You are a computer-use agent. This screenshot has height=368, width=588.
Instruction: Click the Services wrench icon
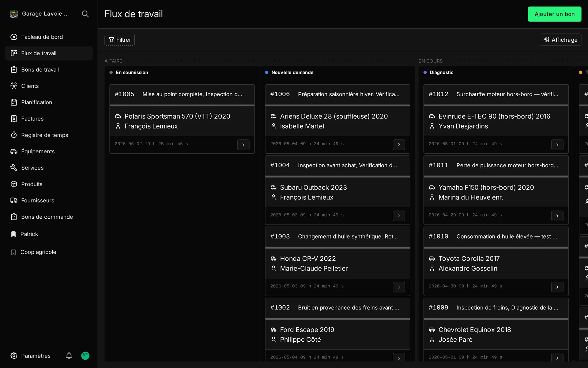(14, 168)
